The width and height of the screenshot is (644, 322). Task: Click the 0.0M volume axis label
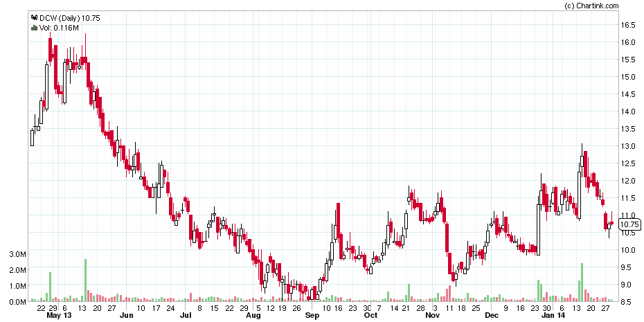(18, 302)
